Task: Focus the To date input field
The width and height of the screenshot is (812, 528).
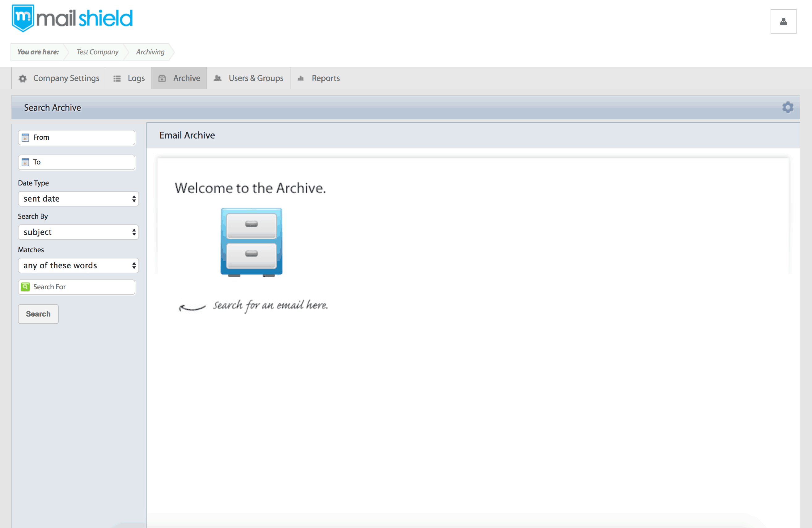Action: point(77,162)
